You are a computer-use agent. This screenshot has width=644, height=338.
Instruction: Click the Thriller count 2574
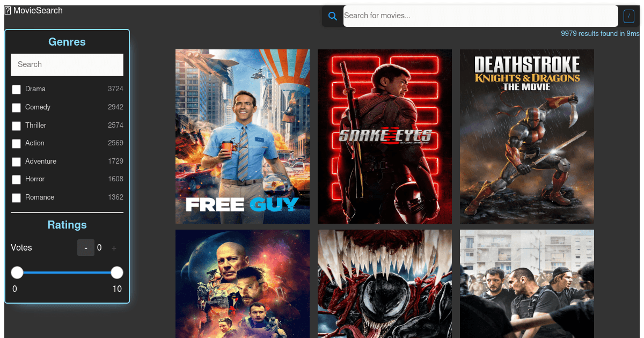click(x=115, y=126)
